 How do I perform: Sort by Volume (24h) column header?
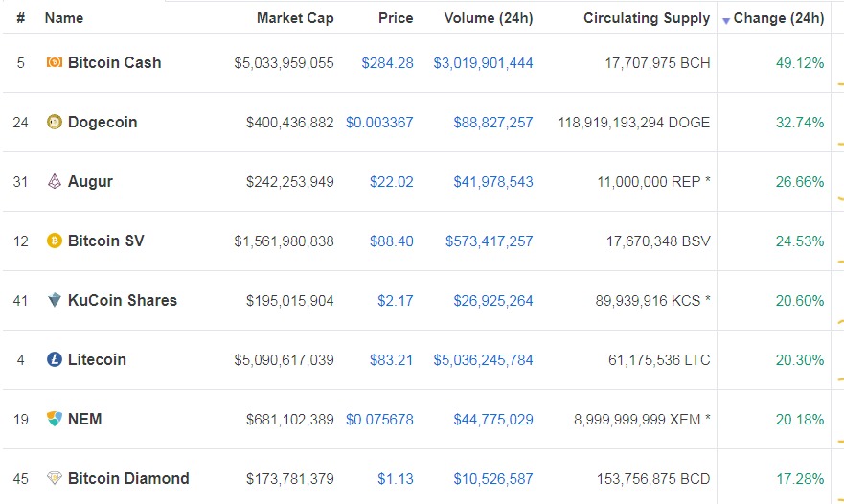(489, 18)
